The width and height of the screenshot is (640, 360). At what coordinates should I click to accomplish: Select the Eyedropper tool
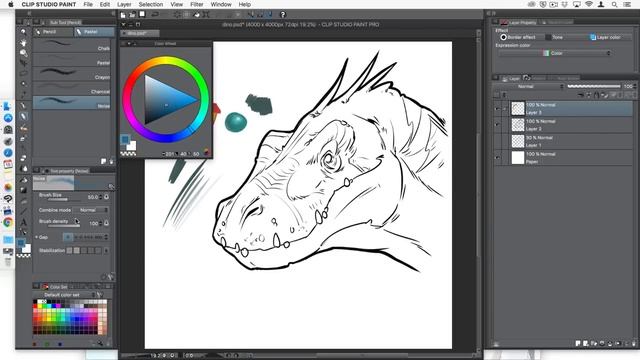pyautogui.click(x=23, y=95)
